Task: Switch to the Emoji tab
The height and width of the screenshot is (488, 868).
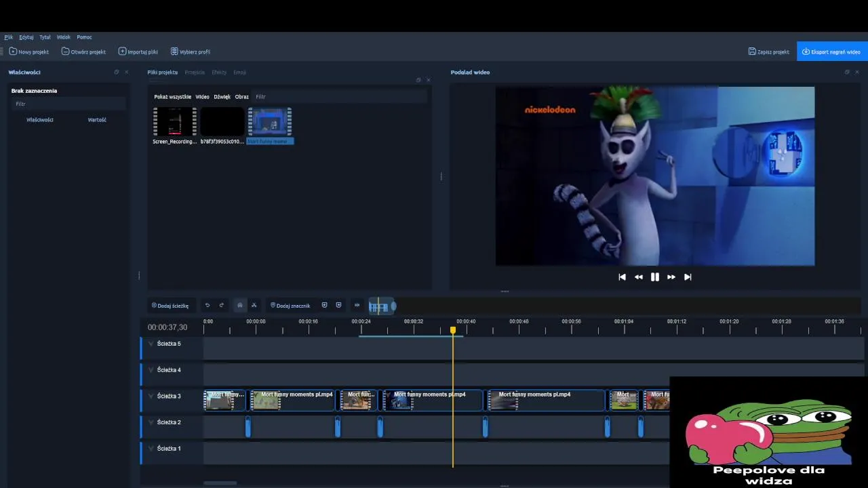Action: pyautogui.click(x=239, y=72)
